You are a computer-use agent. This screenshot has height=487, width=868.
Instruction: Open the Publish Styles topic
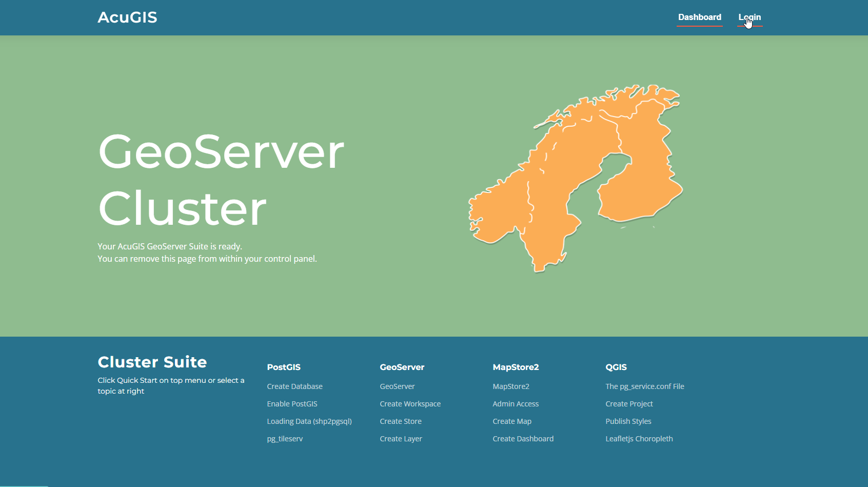pyautogui.click(x=628, y=421)
